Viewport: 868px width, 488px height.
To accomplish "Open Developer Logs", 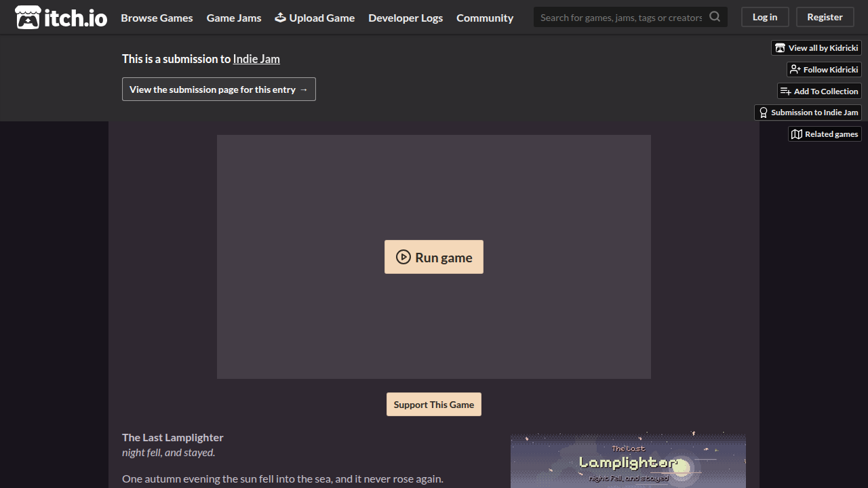I will click(x=406, y=18).
